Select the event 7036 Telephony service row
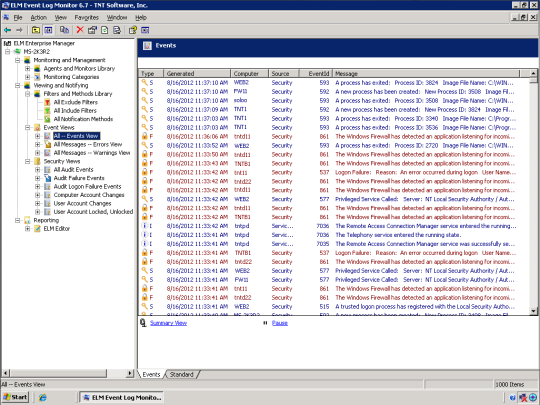 pyautogui.click(x=333, y=235)
